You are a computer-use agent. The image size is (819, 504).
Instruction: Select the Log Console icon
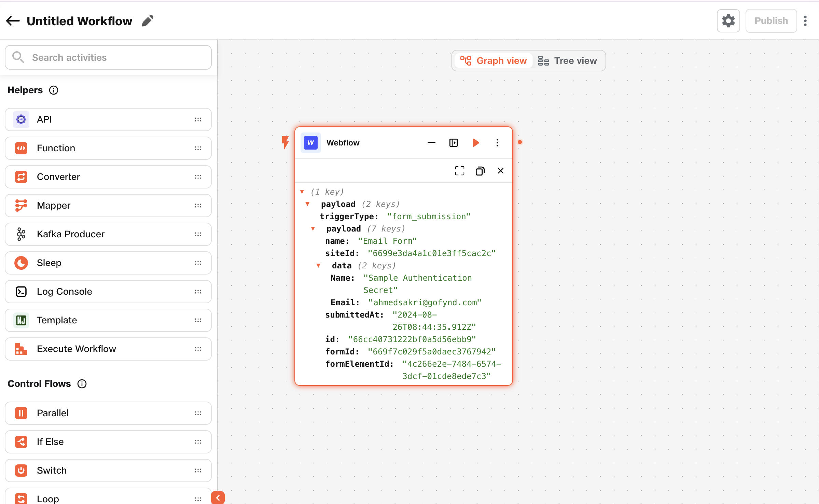pyautogui.click(x=21, y=292)
